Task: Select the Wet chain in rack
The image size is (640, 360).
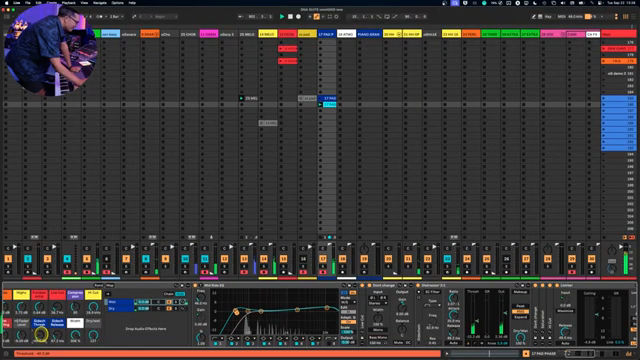Action: 120,302
